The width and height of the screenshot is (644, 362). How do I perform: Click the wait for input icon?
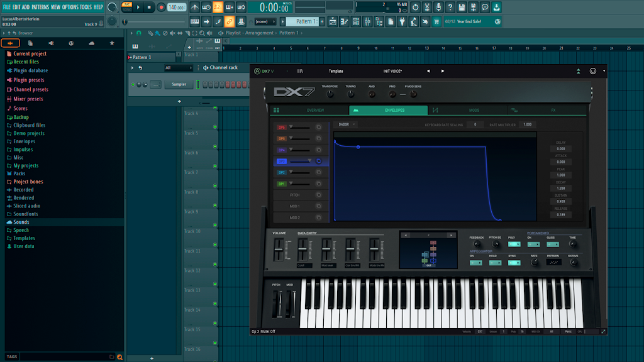coord(206,7)
